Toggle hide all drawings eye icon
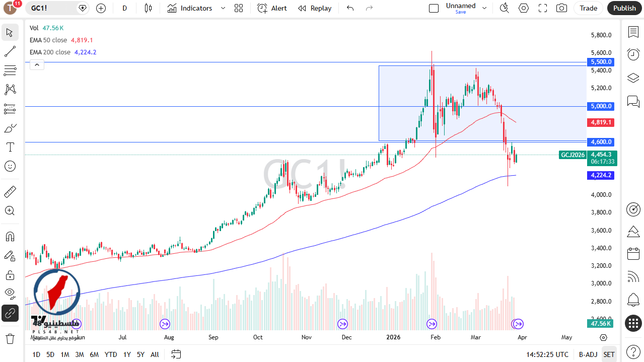This screenshot has width=644, height=362. pyautogui.click(x=10, y=294)
